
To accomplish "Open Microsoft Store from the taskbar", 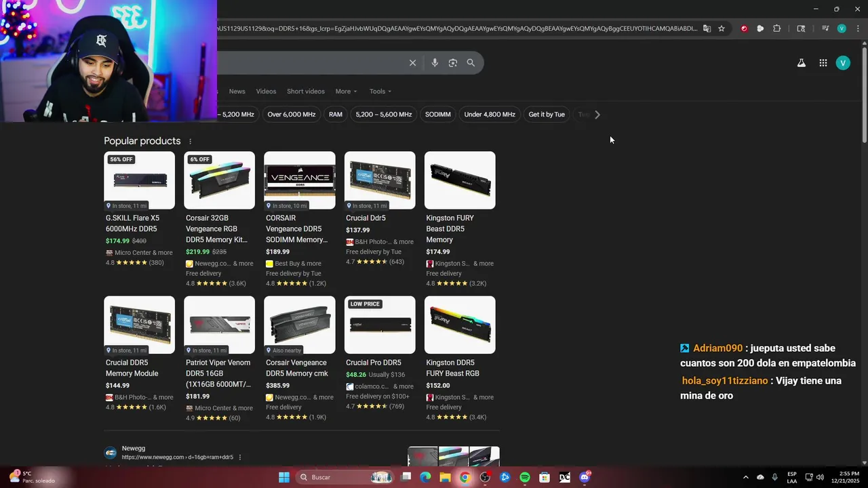I will pyautogui.click(x=545, y=477).
